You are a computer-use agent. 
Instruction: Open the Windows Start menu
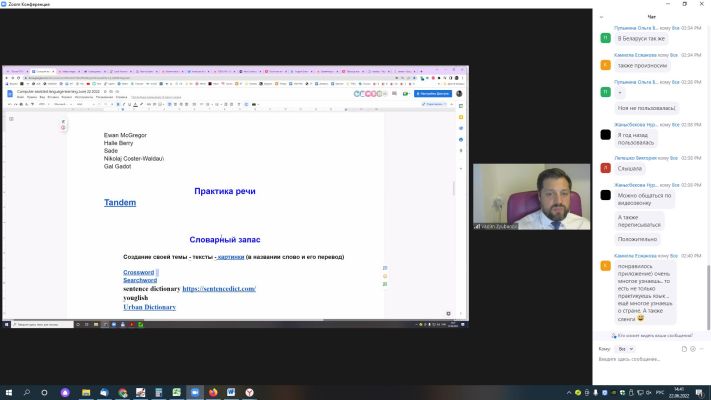(9, 392)
